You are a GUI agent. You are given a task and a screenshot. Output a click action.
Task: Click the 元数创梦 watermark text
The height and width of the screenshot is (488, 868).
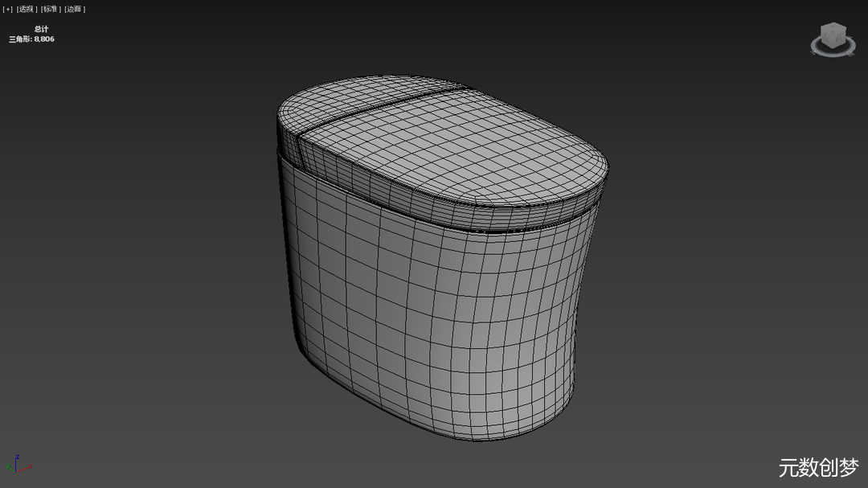coord(818,468)
